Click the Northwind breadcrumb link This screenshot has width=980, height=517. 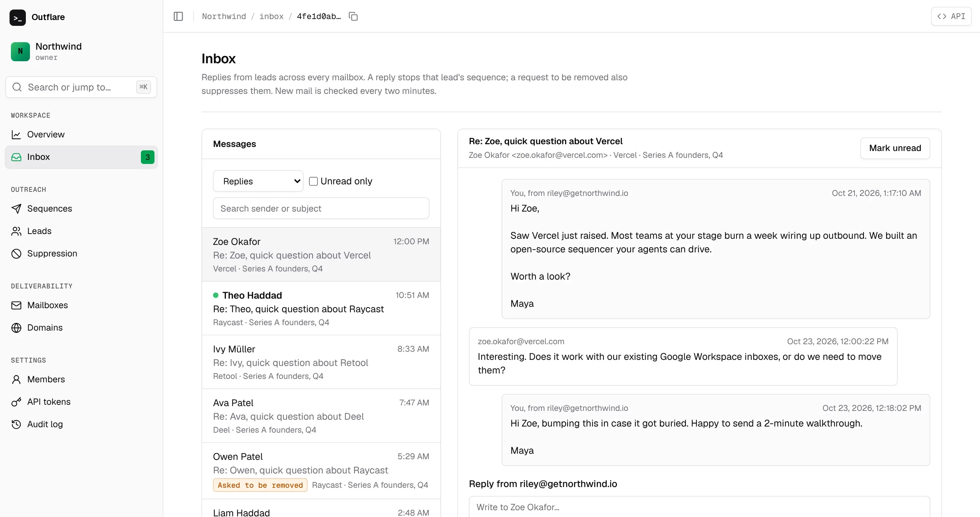(x=224, y=16)
